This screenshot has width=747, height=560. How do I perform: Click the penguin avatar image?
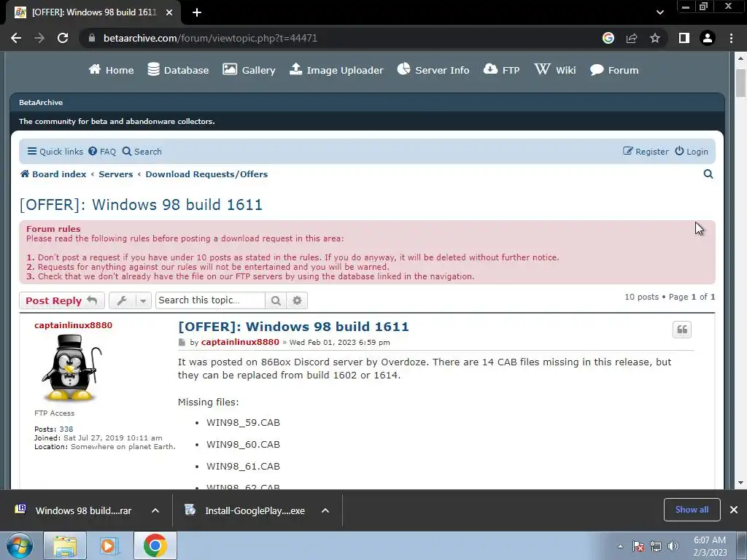[71, 368]
